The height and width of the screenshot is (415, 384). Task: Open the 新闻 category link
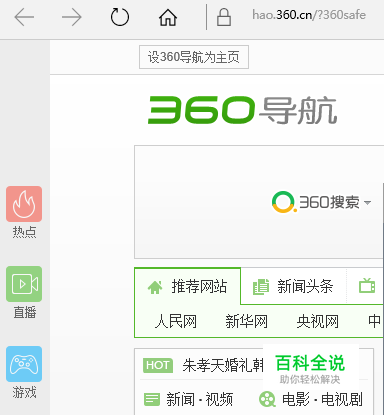(x=180, y=399)
